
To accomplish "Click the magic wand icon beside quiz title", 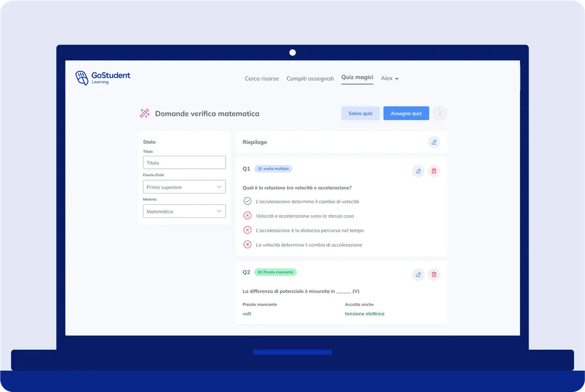I will point(145,114).
